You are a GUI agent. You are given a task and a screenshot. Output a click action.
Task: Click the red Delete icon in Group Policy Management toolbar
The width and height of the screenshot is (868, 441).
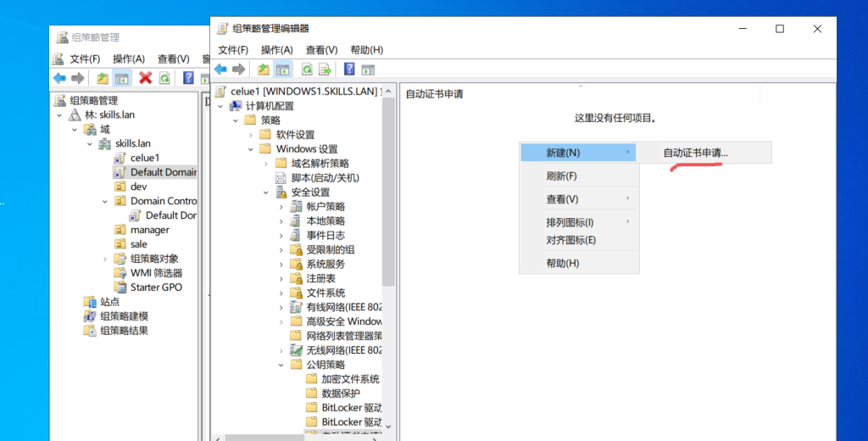[145, 78]
